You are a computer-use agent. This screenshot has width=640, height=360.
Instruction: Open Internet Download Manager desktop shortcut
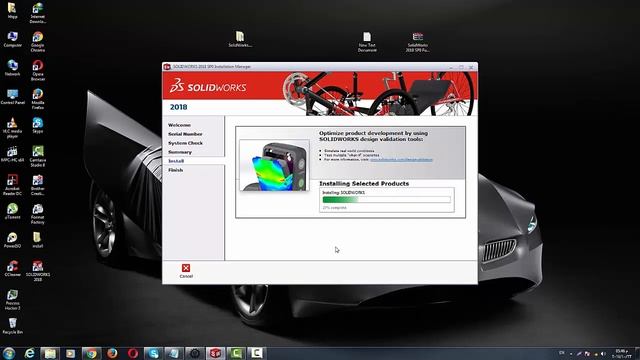tap(38, 13)
